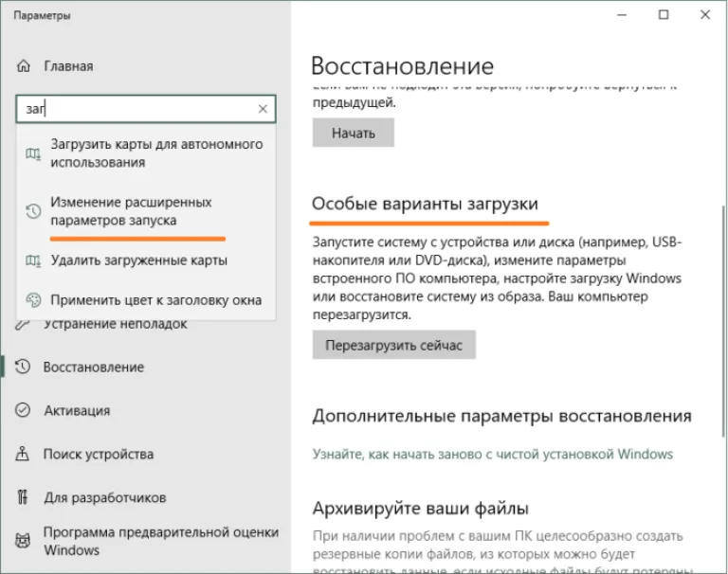Click the map icon beside Удалить загруженные карты

click(x=33, y=260)
